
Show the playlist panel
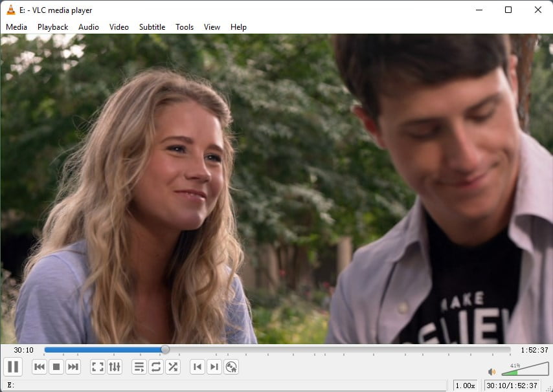(x=139, y=367)
